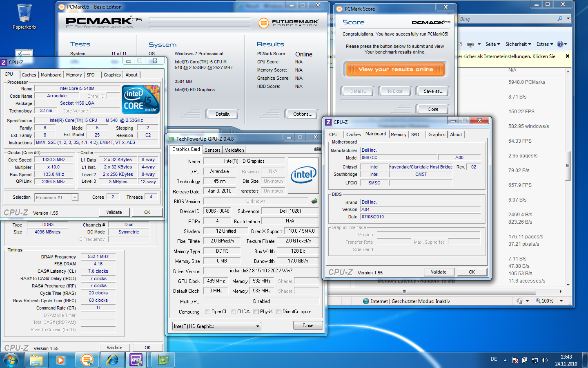588x368 pixels.
Task: Click the 100% zoom level in IE status bar
Action: click(547, 301)
